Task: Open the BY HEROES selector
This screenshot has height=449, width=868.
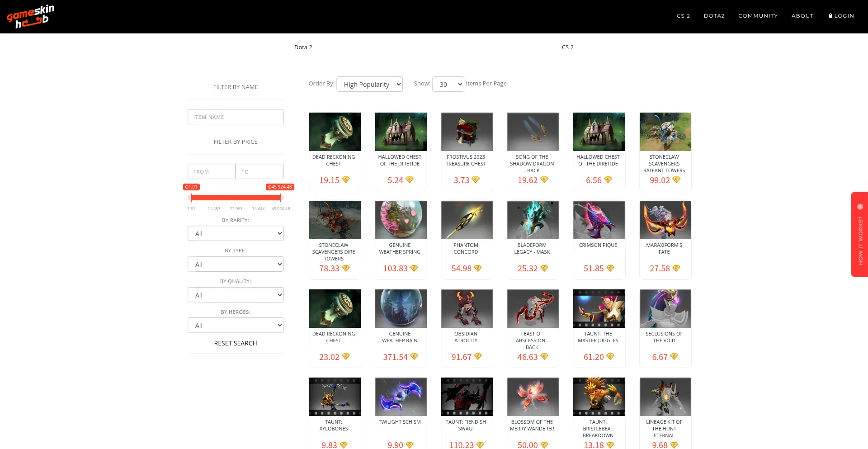Action: [x=236, y=325]
